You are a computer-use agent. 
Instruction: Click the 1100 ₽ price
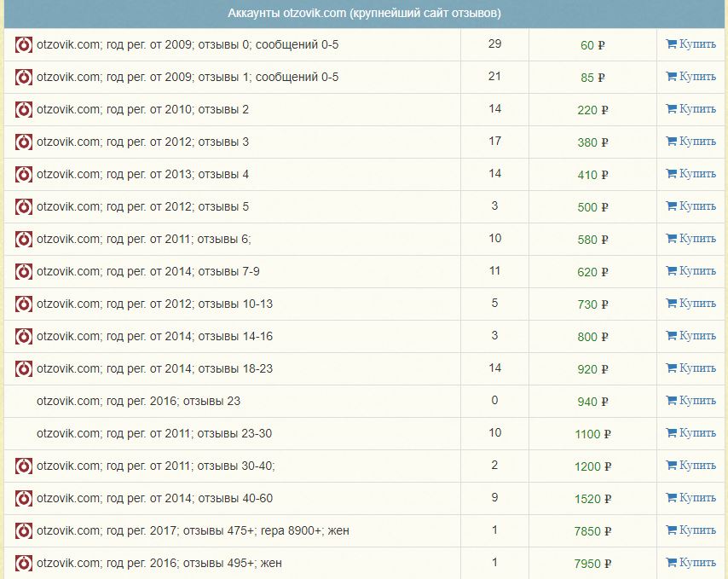[592, 434]
